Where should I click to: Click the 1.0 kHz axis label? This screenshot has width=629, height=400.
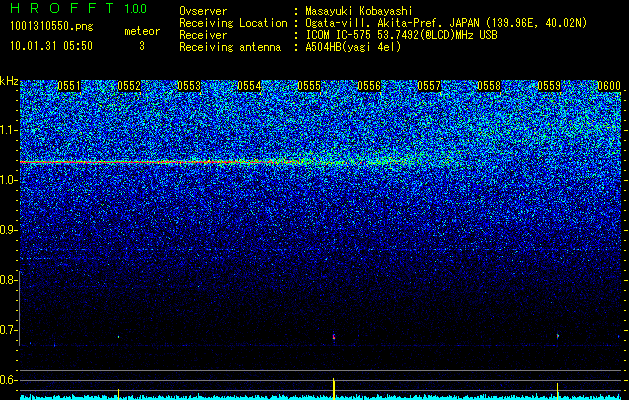point(7,180)
